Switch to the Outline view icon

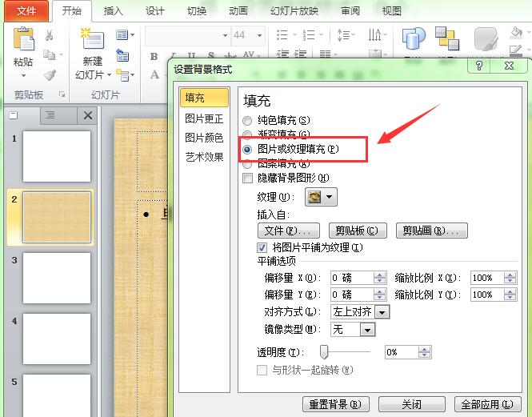(50, 115)
